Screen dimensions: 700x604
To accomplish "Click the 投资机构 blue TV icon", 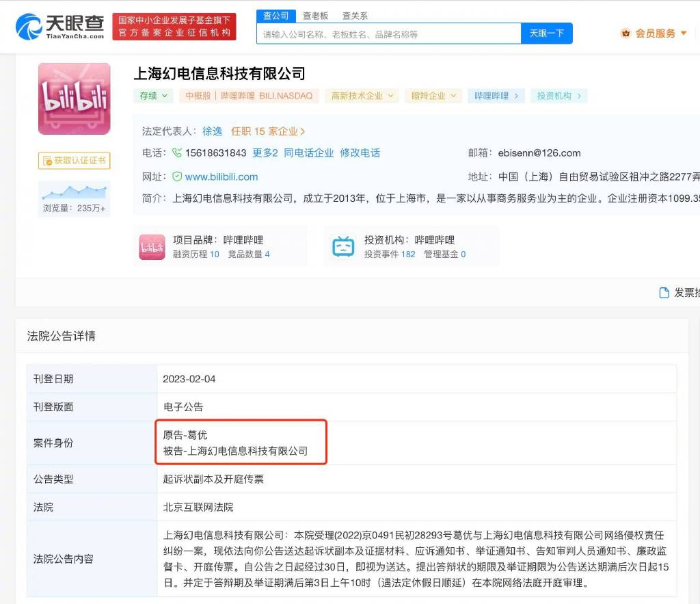I will coord(343,247).
